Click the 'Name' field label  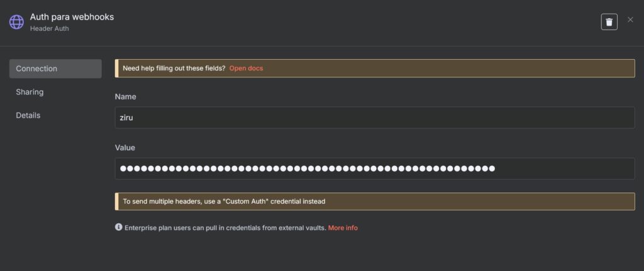pyautogui.click(x=125, y=96)
